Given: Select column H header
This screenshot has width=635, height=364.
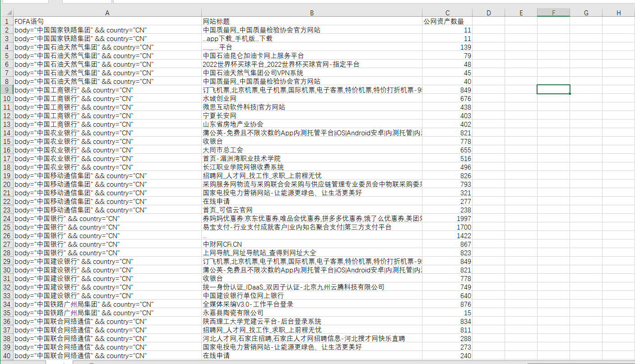Looking at the screenshot, I should click(x=618, y=13).
